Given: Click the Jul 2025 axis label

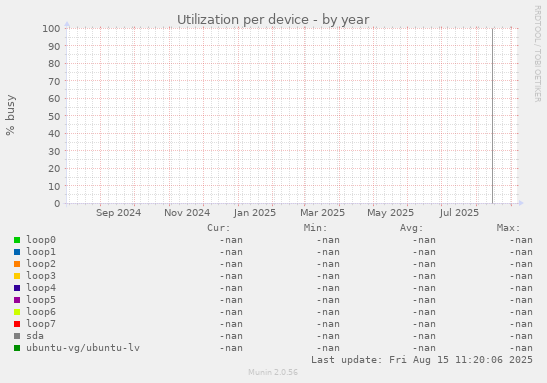Looking at the screenshot, I should tap(459, 213).
